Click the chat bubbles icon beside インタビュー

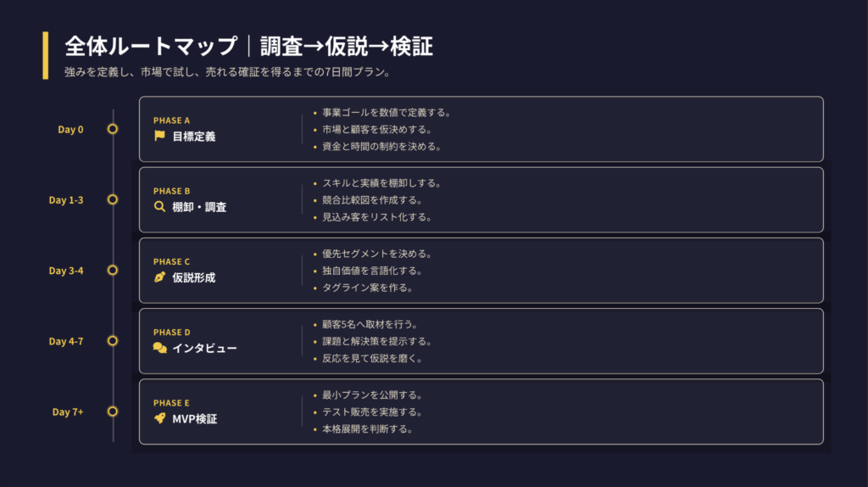click(159, 348)
